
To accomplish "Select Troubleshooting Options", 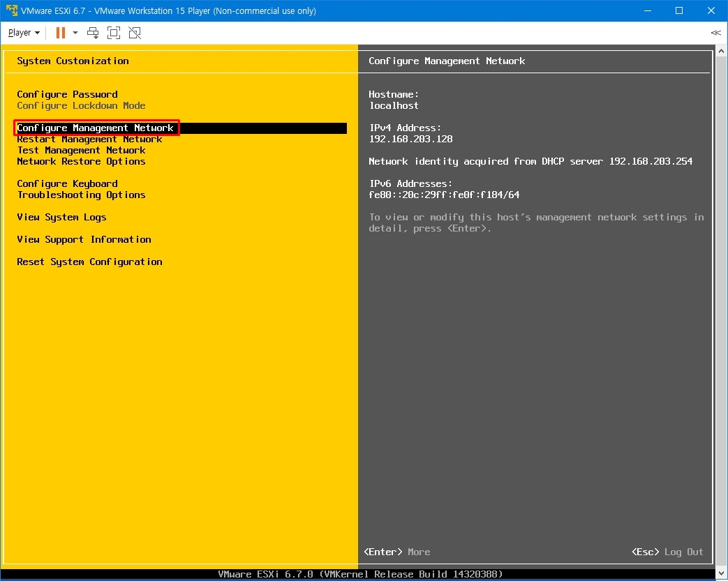I will pyautogui.click(x=81, y=195).
